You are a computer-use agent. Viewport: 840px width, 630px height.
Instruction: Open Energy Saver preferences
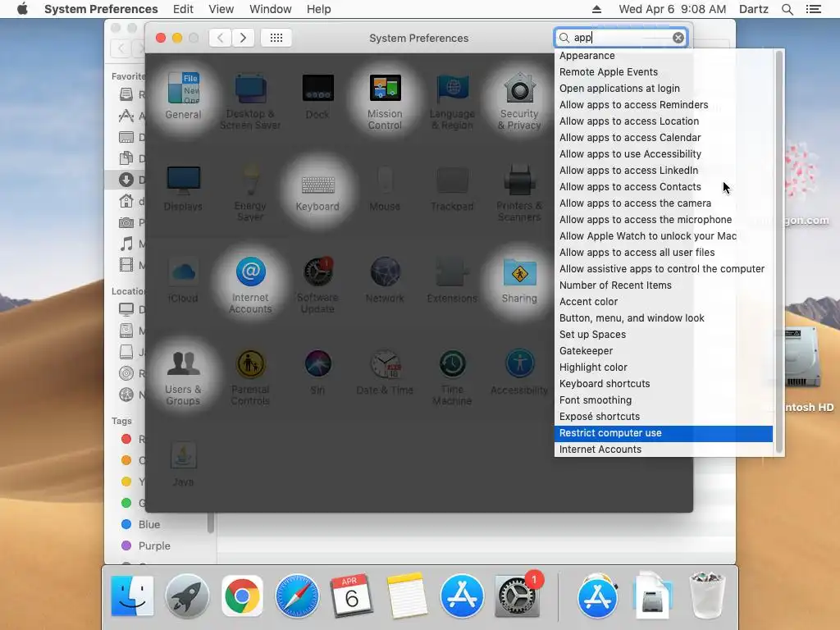(x=250, y=193)
